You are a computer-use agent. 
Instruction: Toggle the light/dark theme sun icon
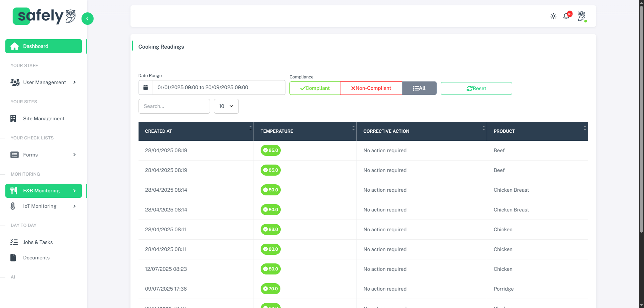point(553,16)
